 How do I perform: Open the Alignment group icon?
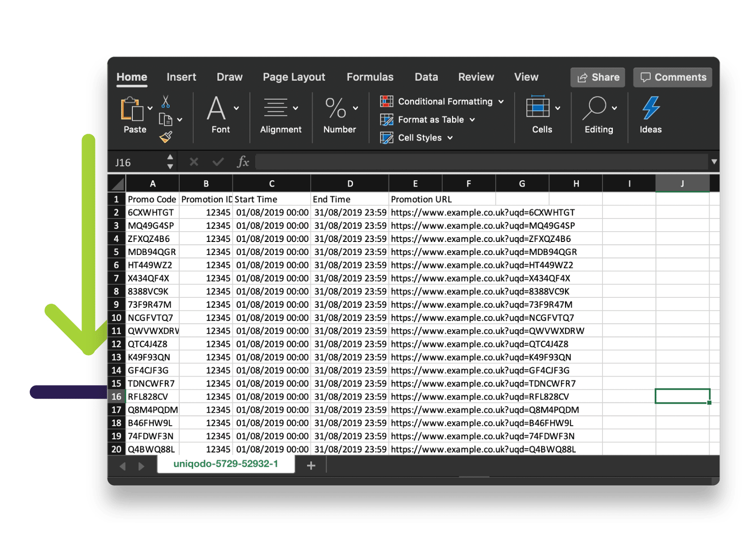click(275, 108)
